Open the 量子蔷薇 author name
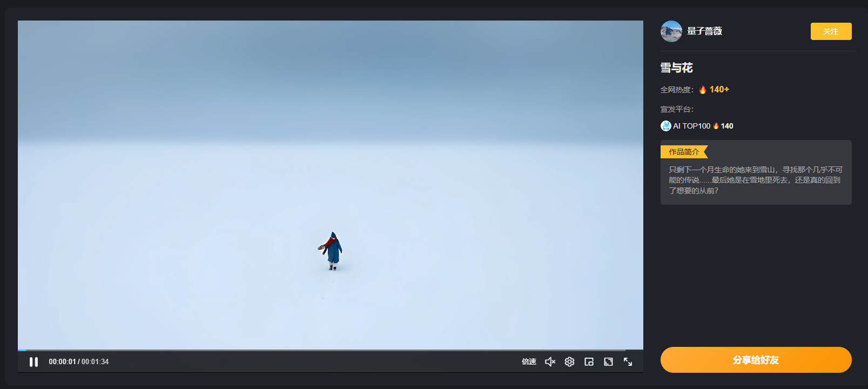Screen dimensions: 868x389 pos(704,31)
